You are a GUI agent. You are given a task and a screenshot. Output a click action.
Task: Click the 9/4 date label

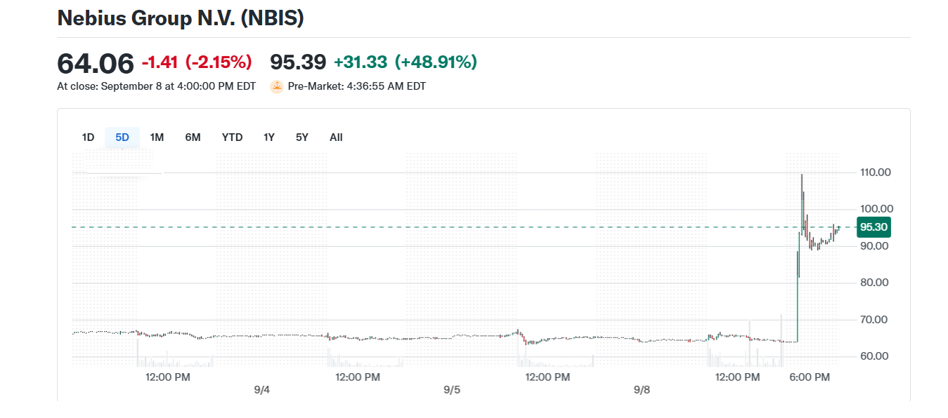pyautogui.click(x=262, y=390)
